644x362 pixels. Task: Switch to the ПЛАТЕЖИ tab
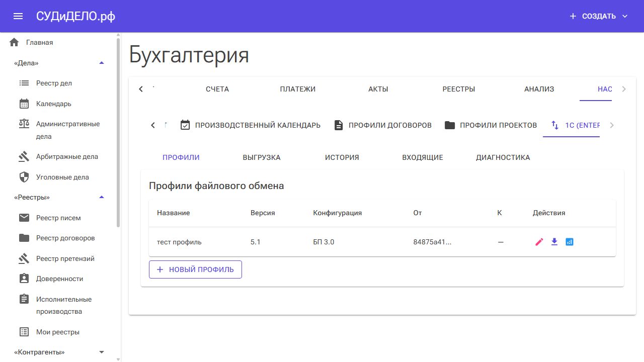pyautogui.click(x=298, y=89)
